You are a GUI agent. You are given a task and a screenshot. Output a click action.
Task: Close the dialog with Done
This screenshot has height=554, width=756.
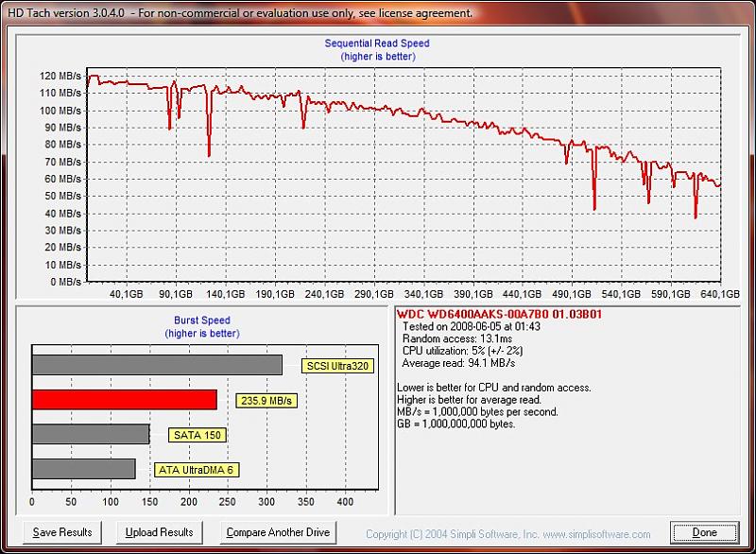pos(704,532)
